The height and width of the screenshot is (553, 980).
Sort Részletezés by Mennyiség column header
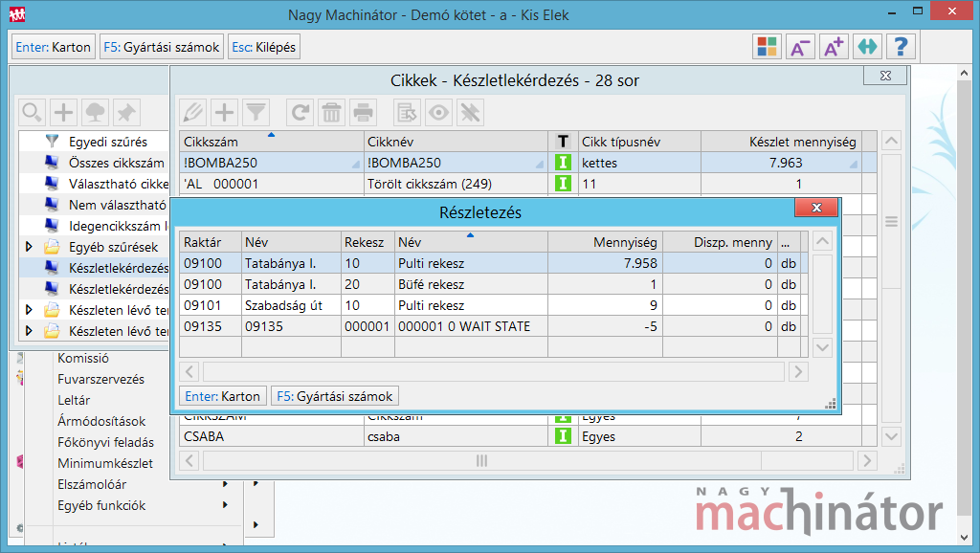tap(605, 242)
